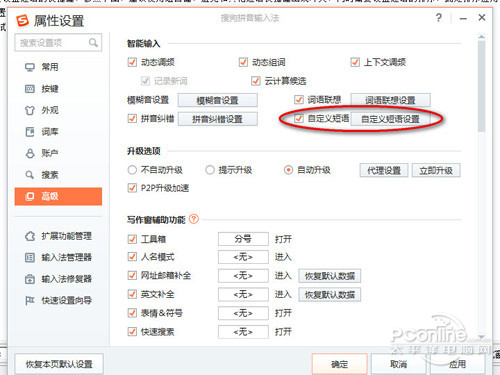
Task: Toggle the 词语联想 checkbox
Action: 299,99
